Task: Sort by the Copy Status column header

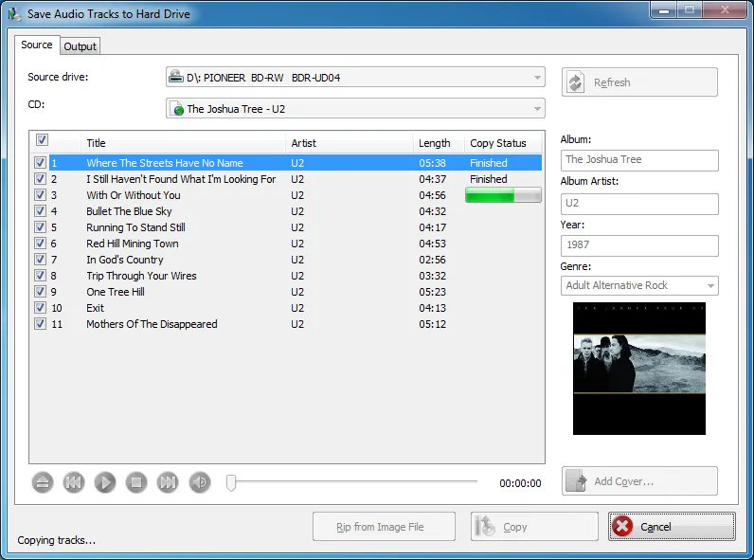Action: [503, 143]
